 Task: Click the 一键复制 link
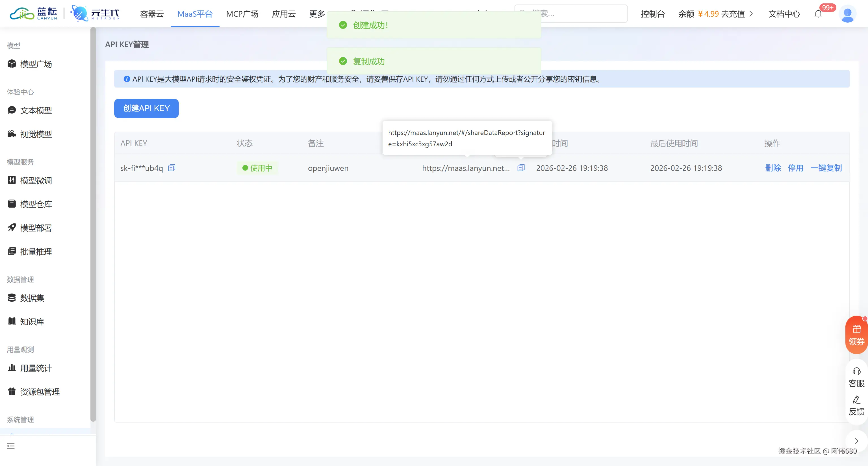(826, 168)
